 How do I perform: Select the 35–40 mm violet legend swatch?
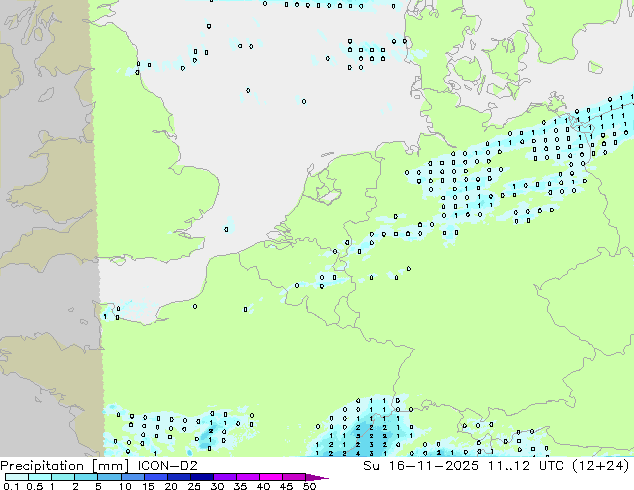click(247, 477)
